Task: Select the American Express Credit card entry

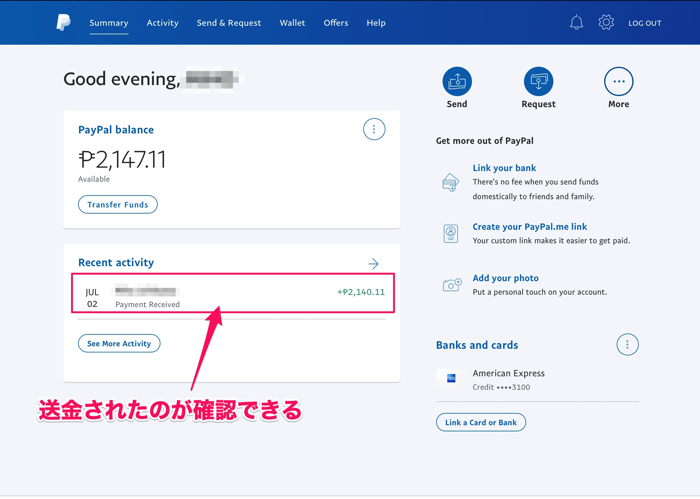Action: (537, 380)
